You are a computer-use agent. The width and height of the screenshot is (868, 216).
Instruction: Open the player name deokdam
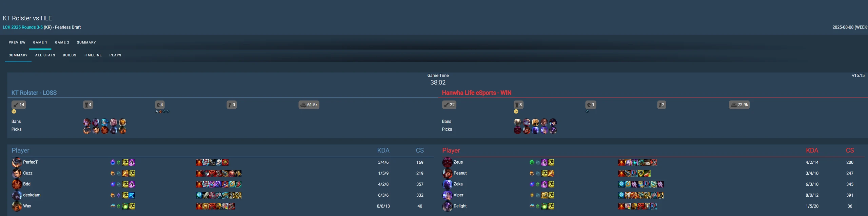point(32,195)
